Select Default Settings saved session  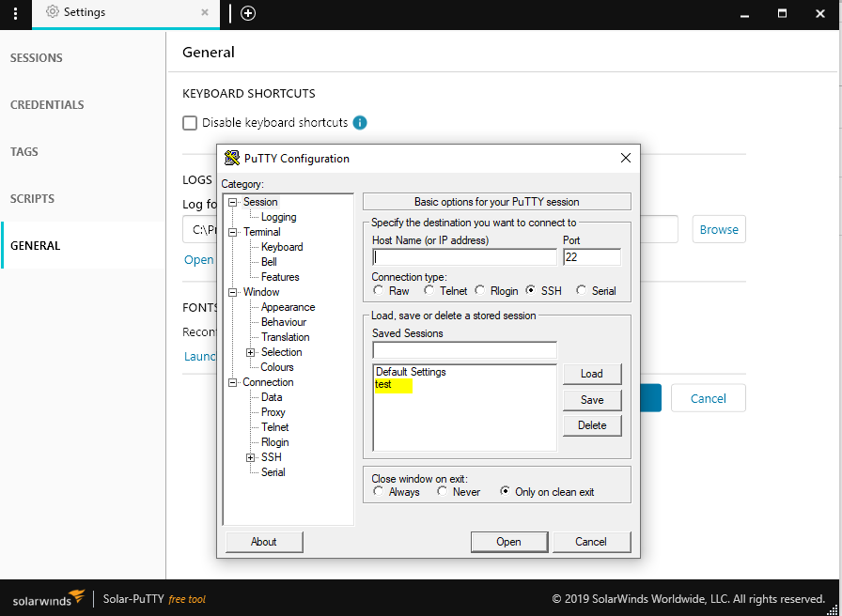[411, 371]
